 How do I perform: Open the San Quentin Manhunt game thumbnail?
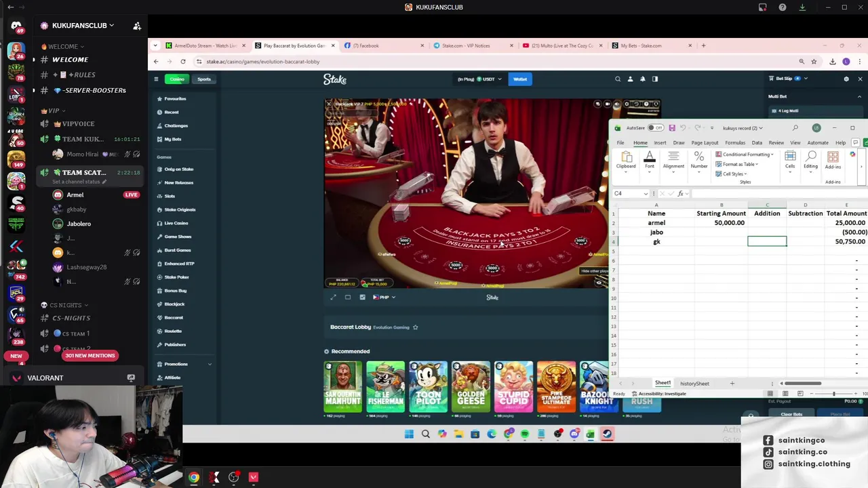coord(343,387)
